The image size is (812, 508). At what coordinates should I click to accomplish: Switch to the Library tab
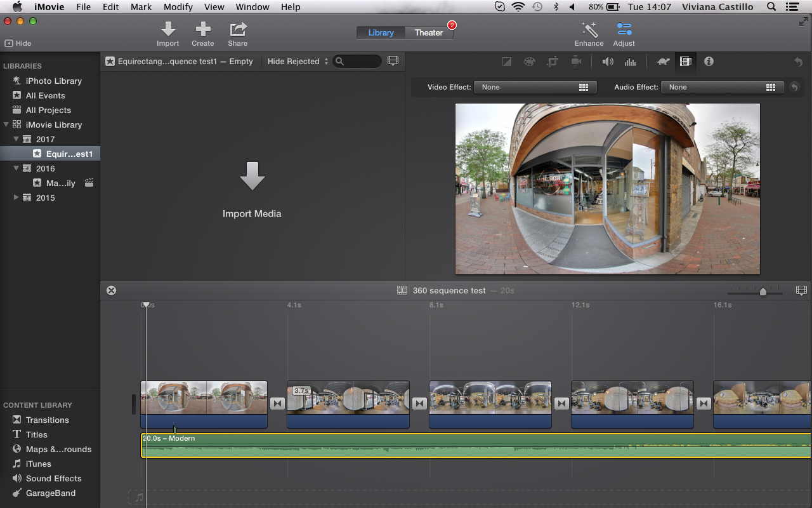click(381, 32)
